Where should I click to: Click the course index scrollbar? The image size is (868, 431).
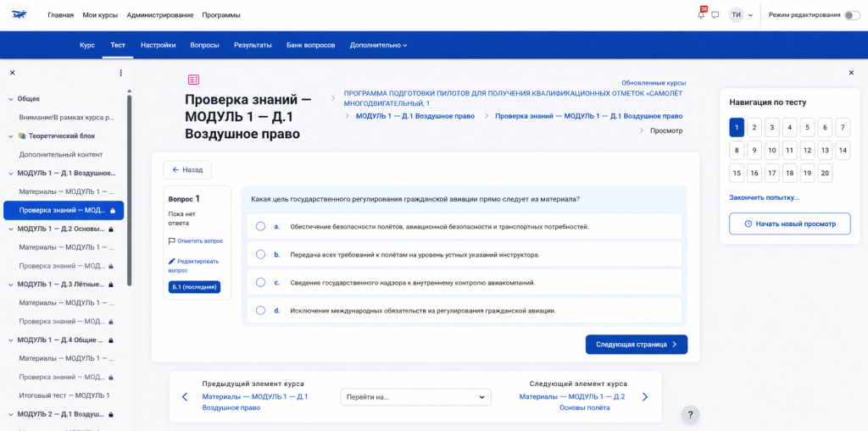click(x=130, y=191)
